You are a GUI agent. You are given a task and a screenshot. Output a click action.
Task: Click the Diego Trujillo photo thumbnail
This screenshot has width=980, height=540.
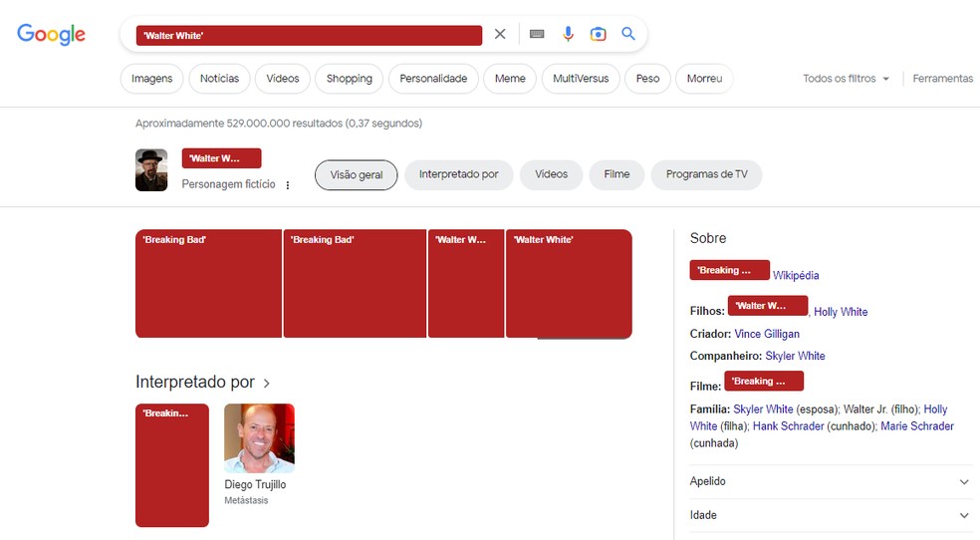point(259,438)
